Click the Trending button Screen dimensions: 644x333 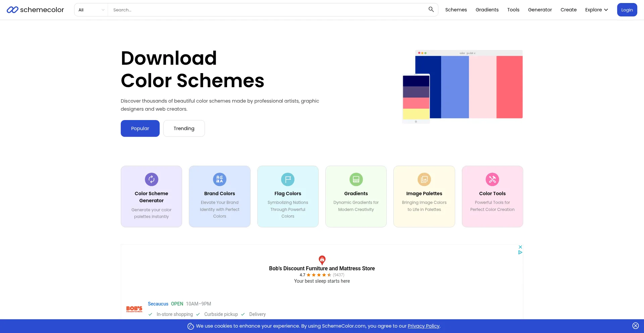(184, 128)
